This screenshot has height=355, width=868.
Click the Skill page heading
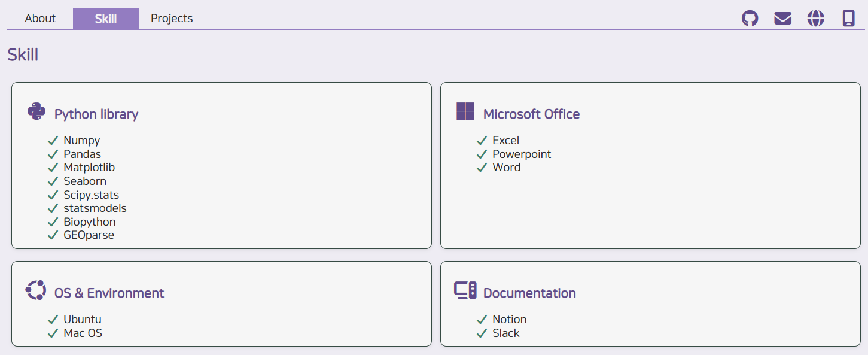[23, 54]
